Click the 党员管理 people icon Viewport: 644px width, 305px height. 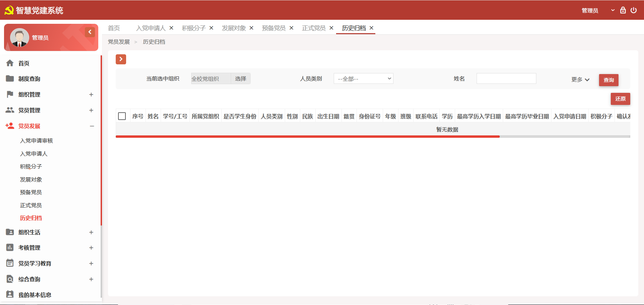pos(10,110)
